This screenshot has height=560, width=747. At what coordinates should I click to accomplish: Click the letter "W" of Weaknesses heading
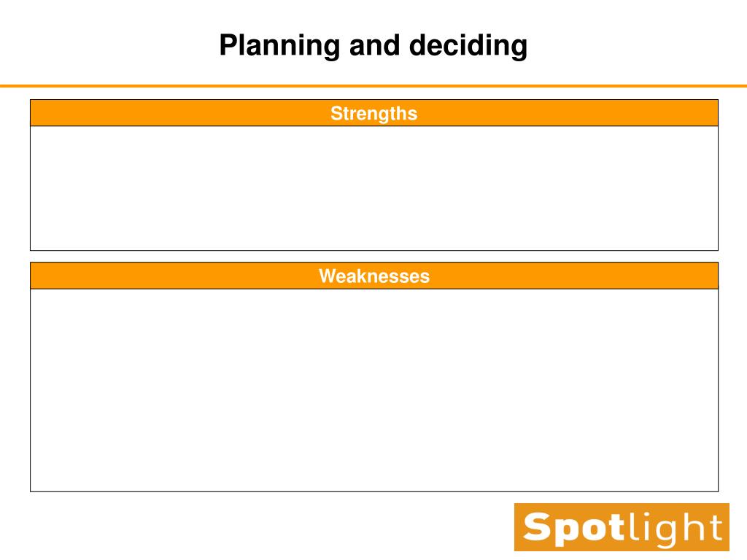pos(329,276)
